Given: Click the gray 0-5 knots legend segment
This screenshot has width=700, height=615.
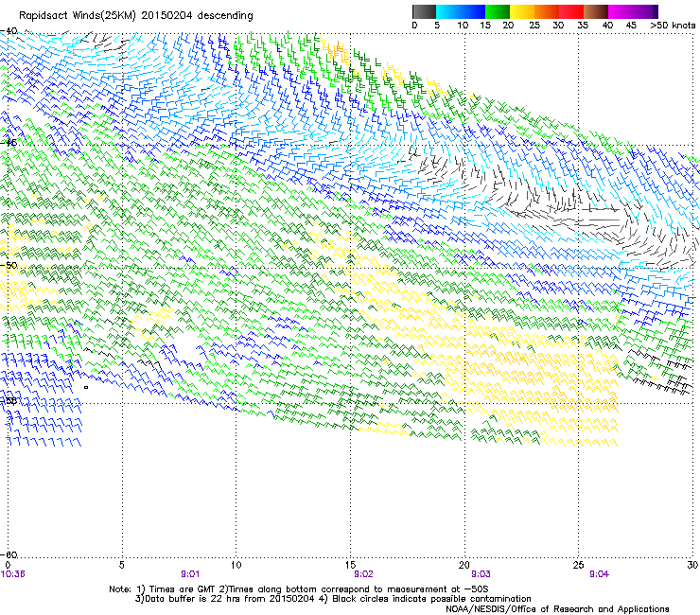Looking at the screenshot, I should (x=425, y=11).
